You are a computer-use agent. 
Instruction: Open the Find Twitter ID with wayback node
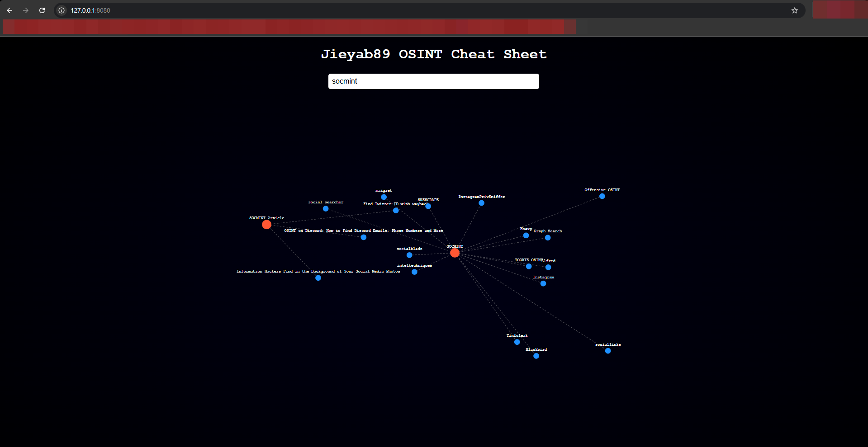click(x=396, y=211)
